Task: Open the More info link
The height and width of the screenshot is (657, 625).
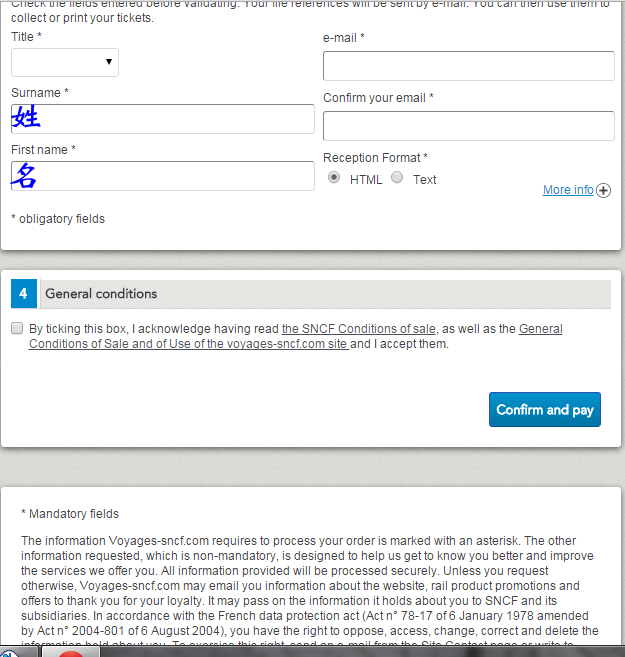Action: coord(568,190)
